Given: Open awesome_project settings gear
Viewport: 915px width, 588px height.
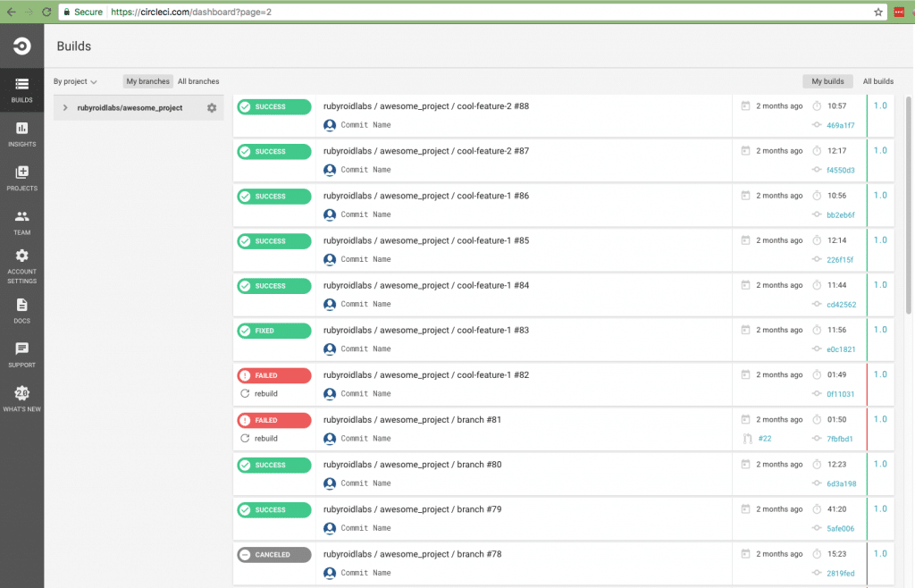Looking at the screenshot, I should click(x=212, y=108).
